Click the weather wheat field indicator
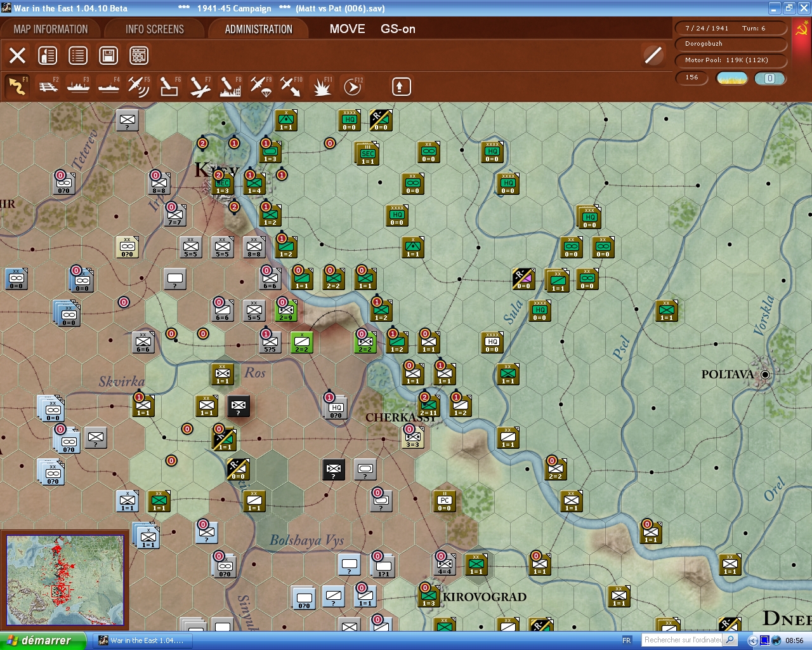 732,78
